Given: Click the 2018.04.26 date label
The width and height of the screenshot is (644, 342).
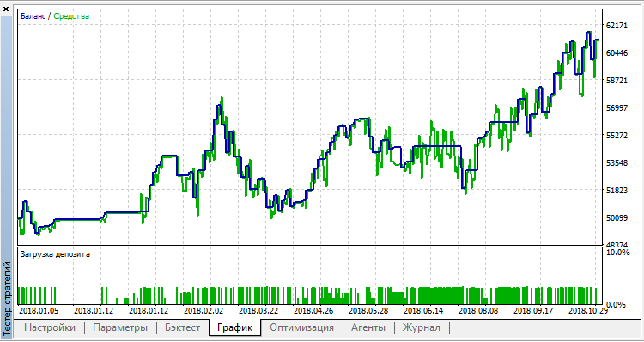Looking at the screenshot, I should [313, 310].
